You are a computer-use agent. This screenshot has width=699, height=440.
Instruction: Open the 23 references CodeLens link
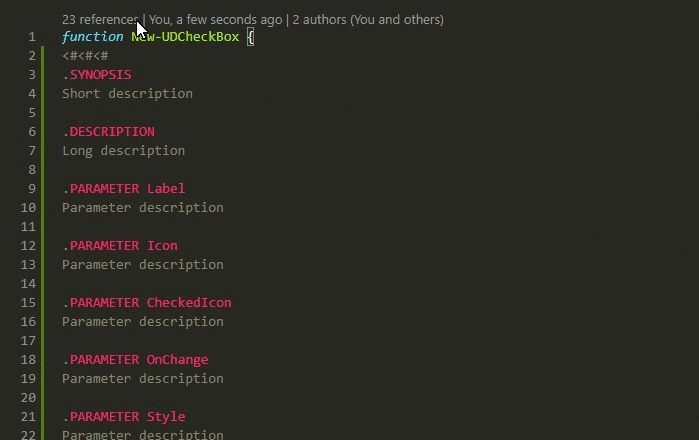[101, 20]
